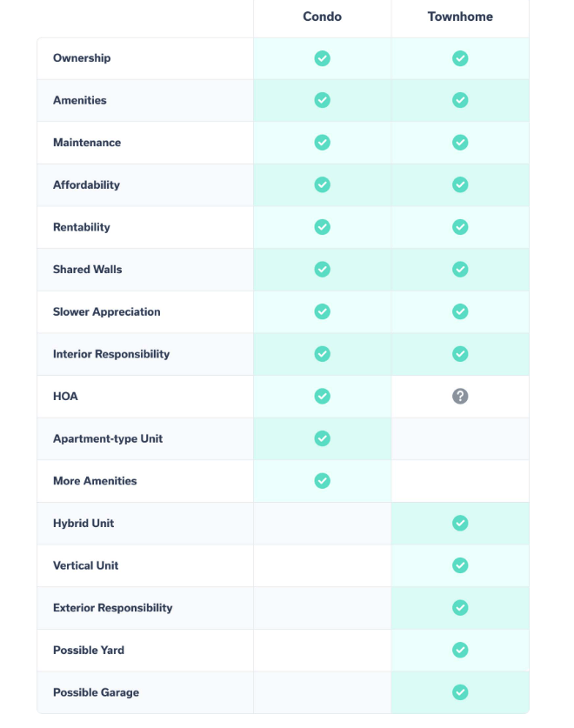
Task: Select the Townhome column header
Action: [460, 17]
